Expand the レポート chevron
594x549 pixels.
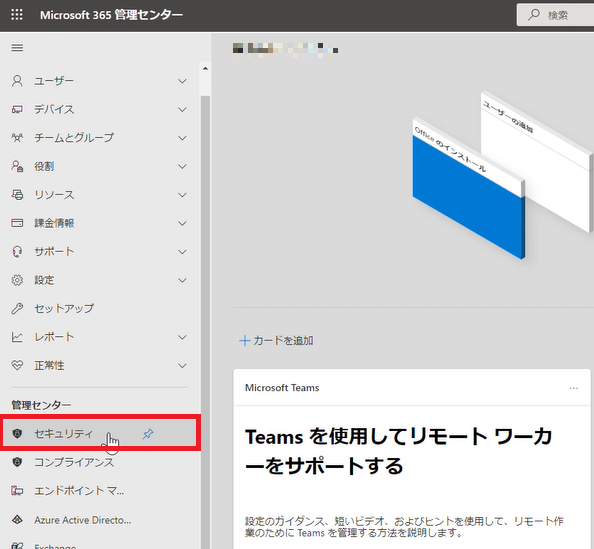click(183, 337)
